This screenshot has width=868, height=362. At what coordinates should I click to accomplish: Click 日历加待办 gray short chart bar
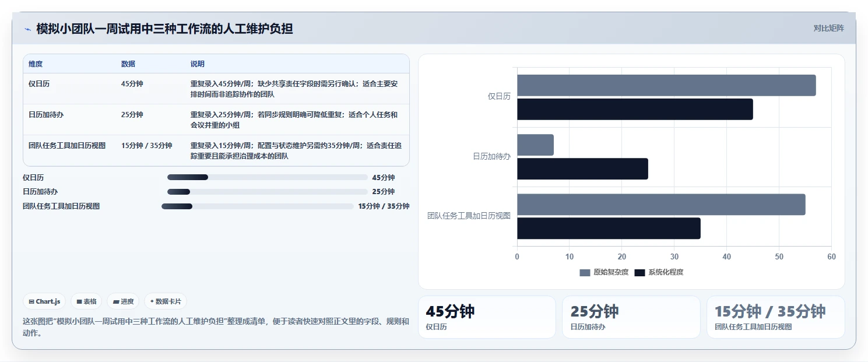click(x=535, y=145)
